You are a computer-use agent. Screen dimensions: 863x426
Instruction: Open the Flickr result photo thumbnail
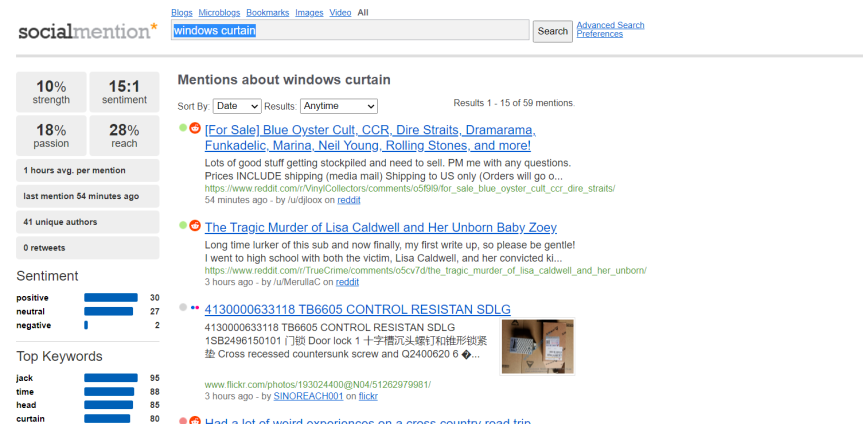[x=538, y=346]
